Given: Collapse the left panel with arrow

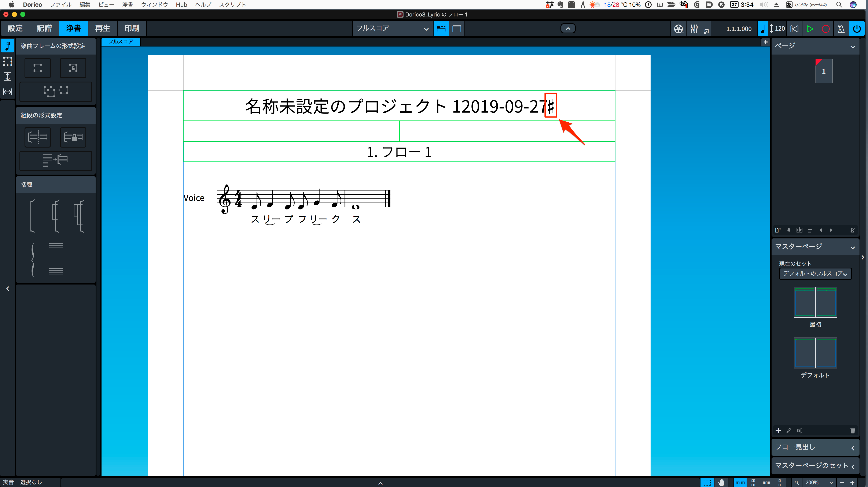Looking at the screenshot, I should pyautogui.click(x=7, y=289).
